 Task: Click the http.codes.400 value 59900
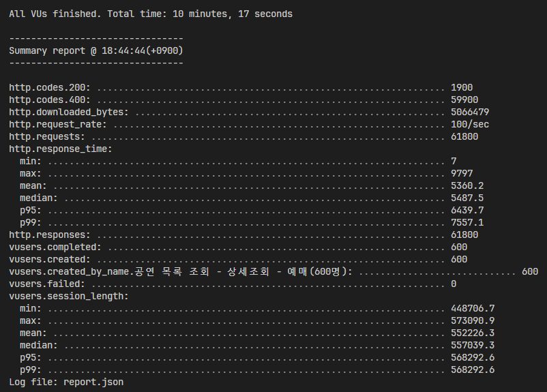464,100
